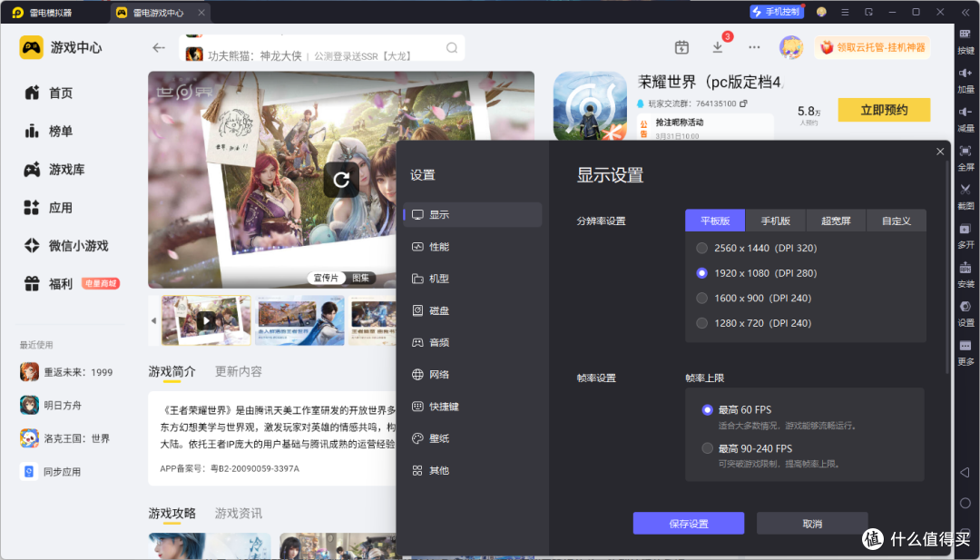Screen dimensions: 980x560
Task: Click the Android back triangle button
Action: click(x=965, y=473)
